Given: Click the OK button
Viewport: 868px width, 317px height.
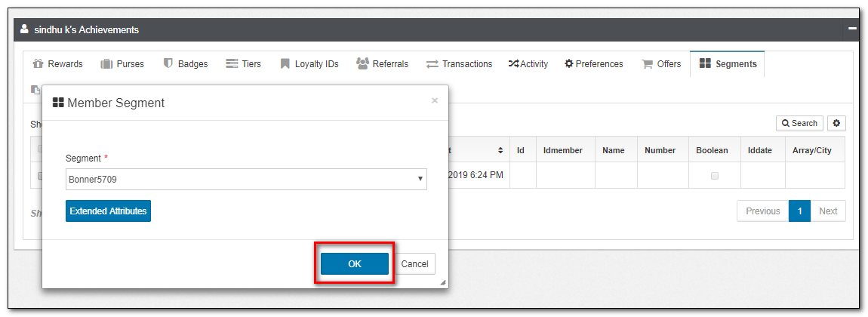Looking at the screenshot, I should click(354, 263).
